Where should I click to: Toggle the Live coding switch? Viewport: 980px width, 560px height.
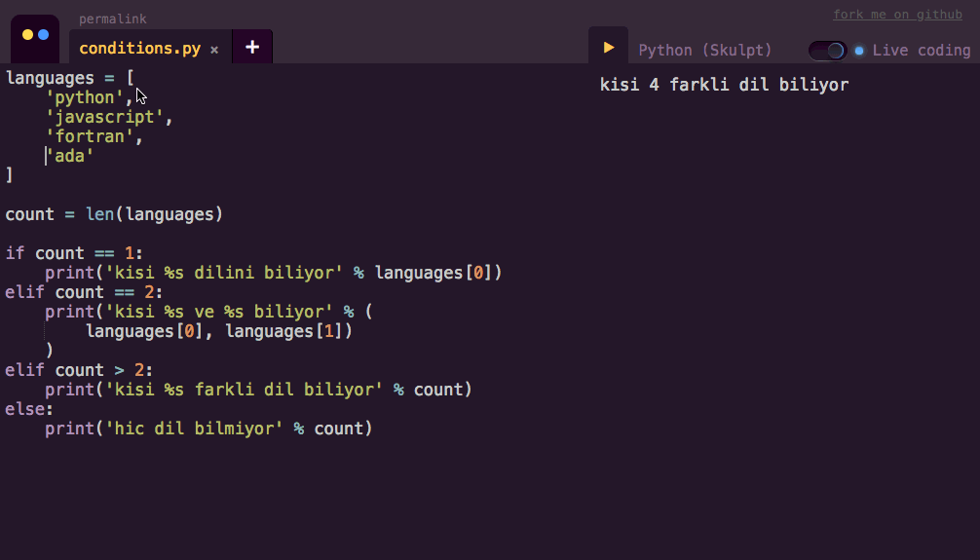(827, 50)
